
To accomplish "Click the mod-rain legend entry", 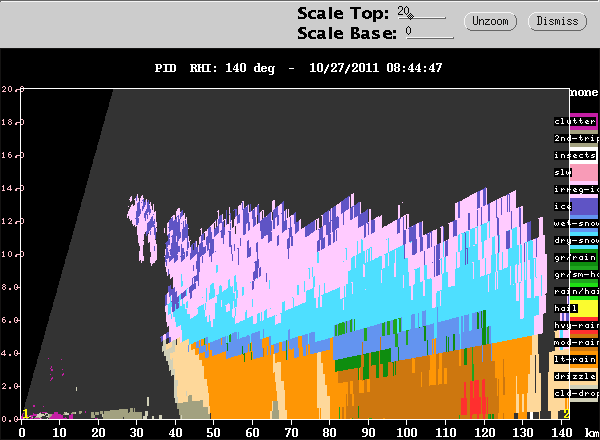I will pos(575,342).
